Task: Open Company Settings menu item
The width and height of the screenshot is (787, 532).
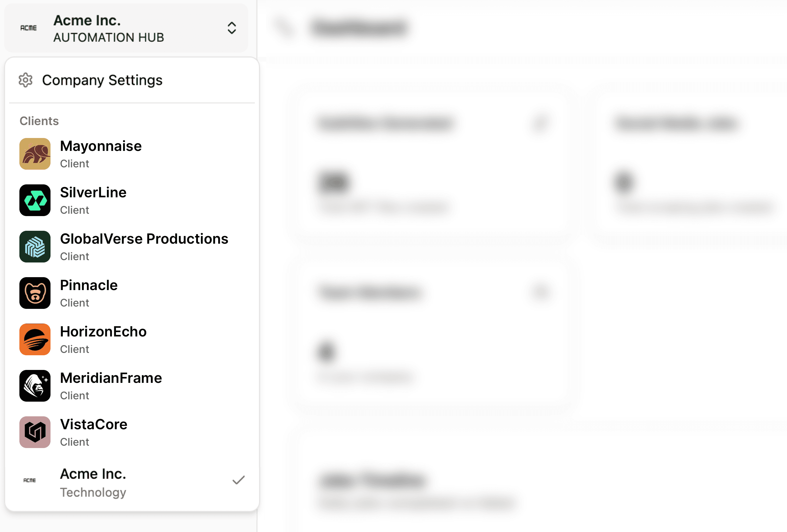Action: pyautogui.click(x=102, y=80)
